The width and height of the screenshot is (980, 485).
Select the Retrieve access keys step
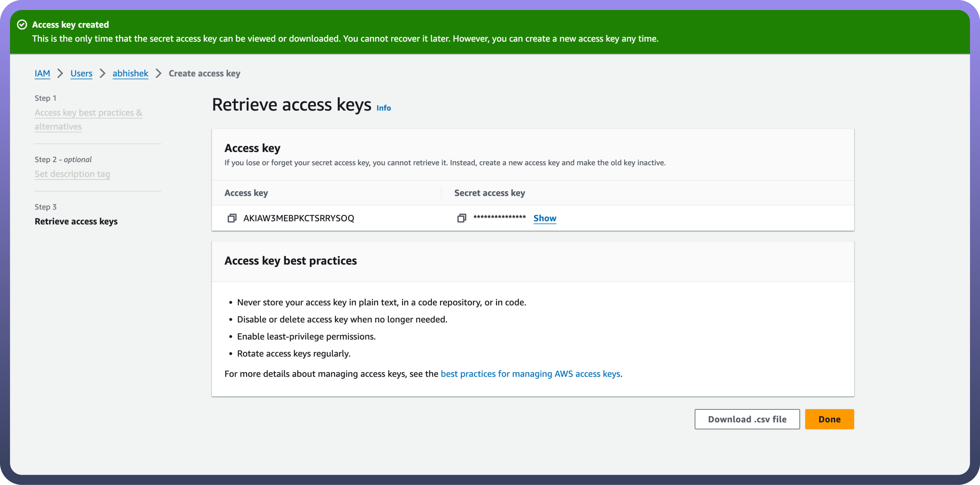coord(76,222)
